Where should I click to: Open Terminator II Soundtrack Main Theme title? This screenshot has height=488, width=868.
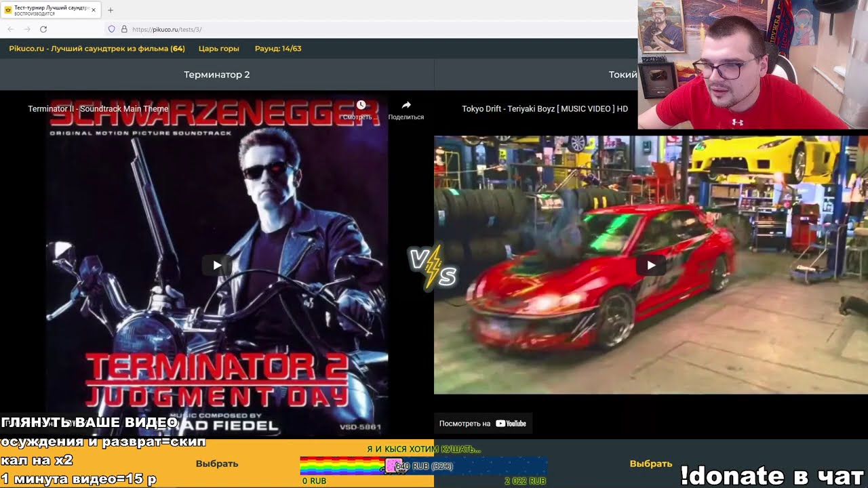pyautogui.click(x=98, y=108)
